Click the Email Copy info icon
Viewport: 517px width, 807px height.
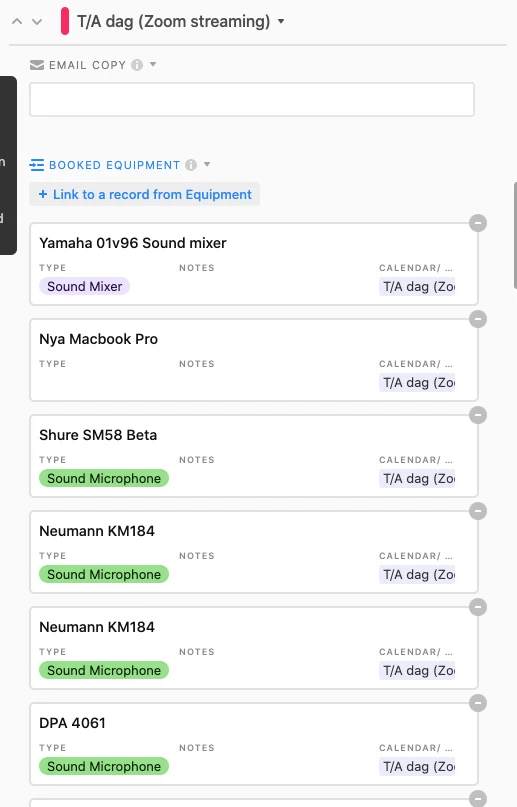click(x=137, y=65)
